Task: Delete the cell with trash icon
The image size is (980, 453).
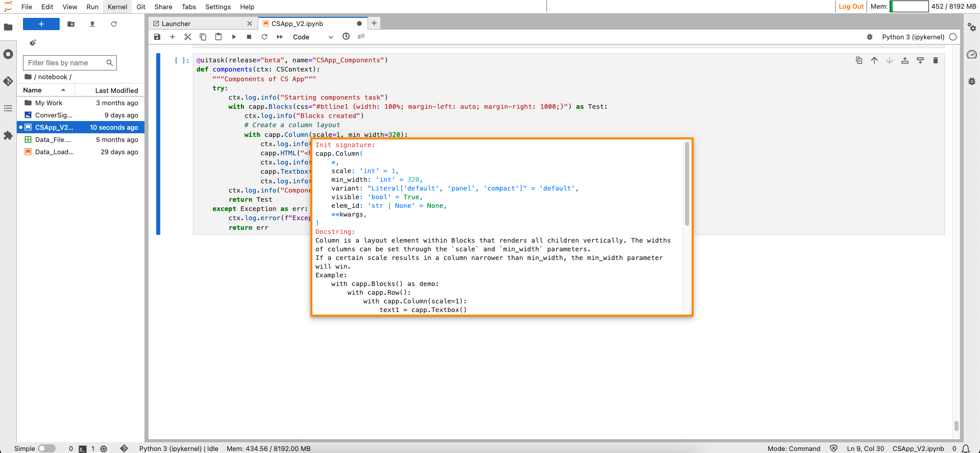Action: click(936, 60)
